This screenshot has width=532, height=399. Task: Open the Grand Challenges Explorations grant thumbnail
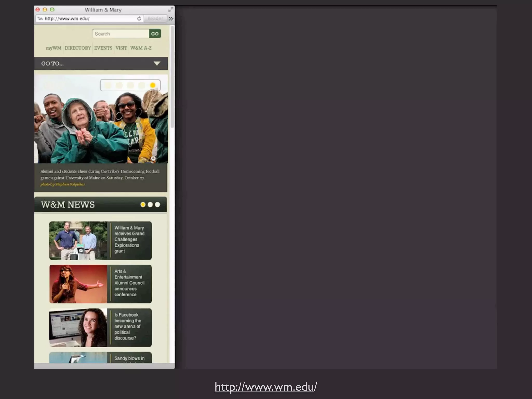(78, 241)
